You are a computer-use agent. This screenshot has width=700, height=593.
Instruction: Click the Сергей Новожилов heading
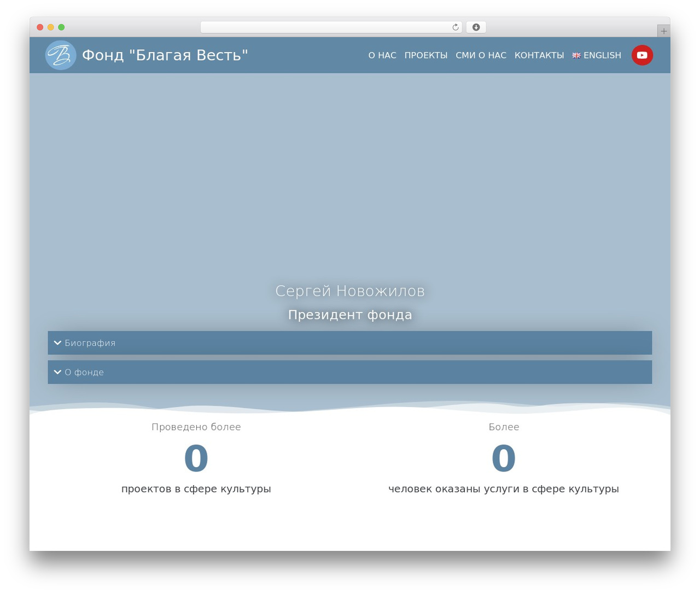(350, 291)
